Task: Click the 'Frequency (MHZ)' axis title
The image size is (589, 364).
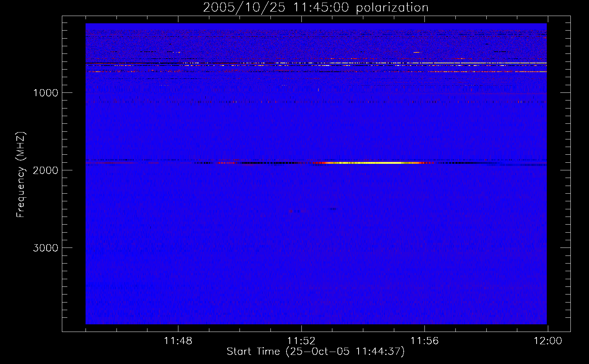Action: click(21, 175)
